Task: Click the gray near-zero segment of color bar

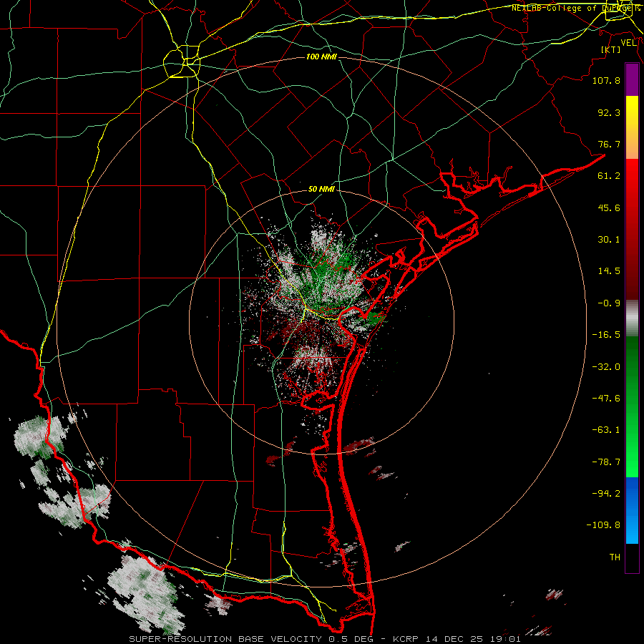Action: coord(632,318)
